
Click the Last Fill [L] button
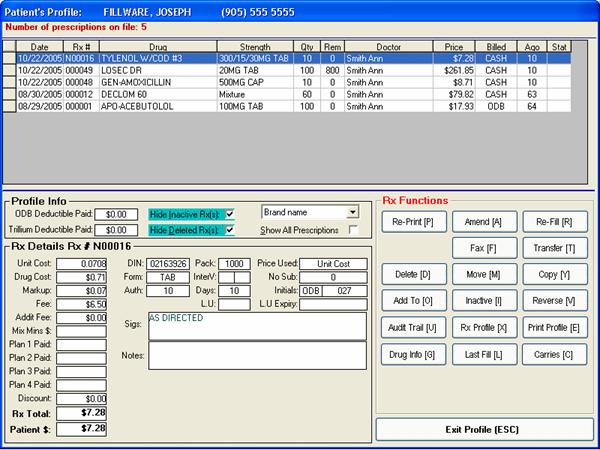pyautogui.click(x=484, y=354)
